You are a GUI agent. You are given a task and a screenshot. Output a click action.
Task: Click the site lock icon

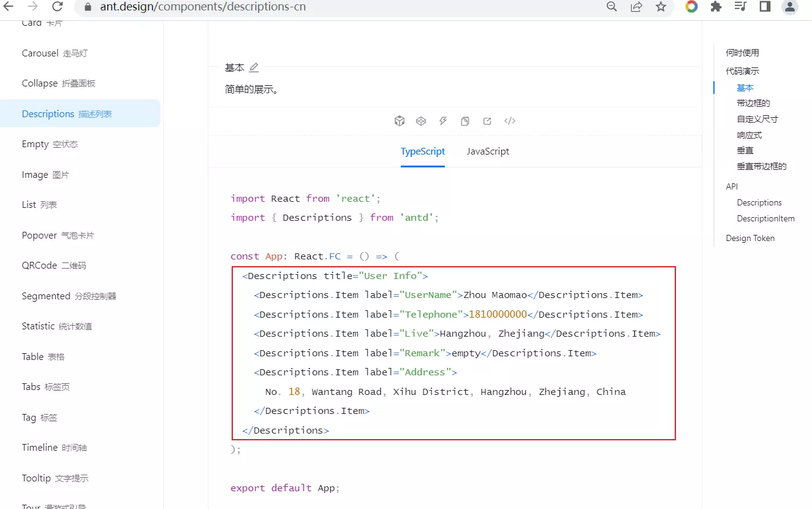tap(88, 7)
